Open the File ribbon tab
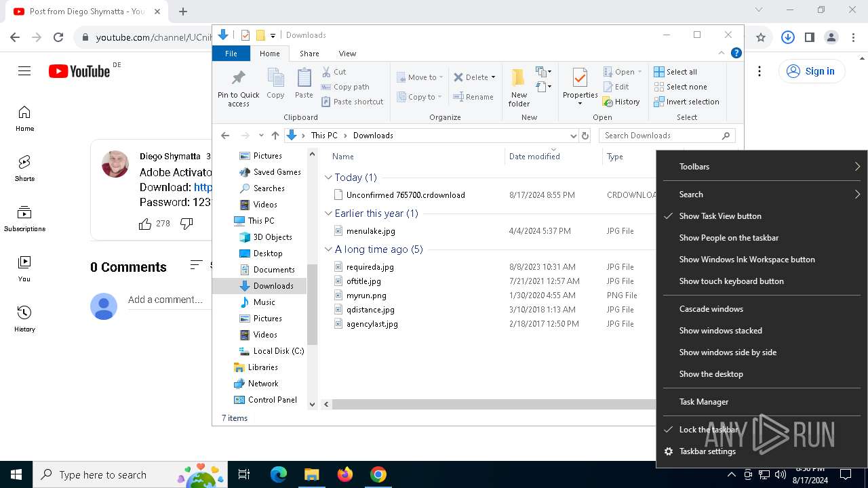 pos(231,54)
